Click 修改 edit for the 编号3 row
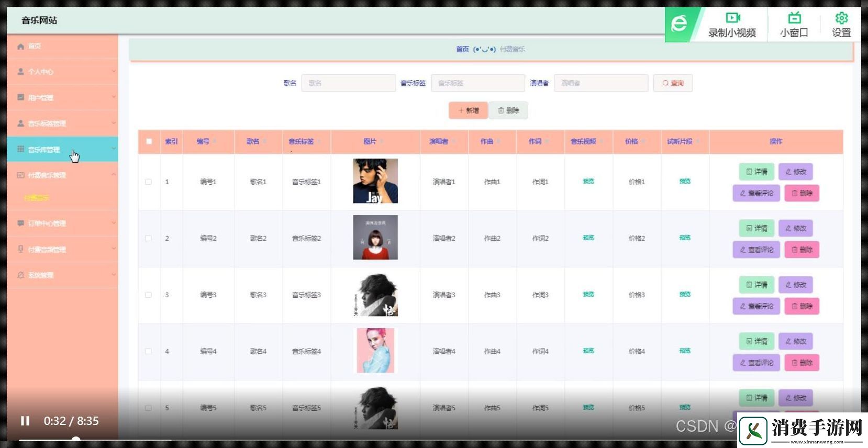 click(x=796, y=285)
